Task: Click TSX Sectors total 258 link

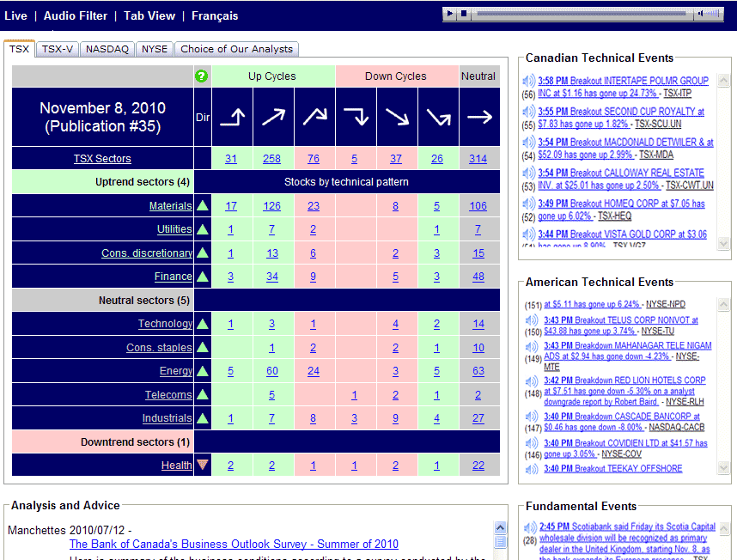Action: coord(271,159)
